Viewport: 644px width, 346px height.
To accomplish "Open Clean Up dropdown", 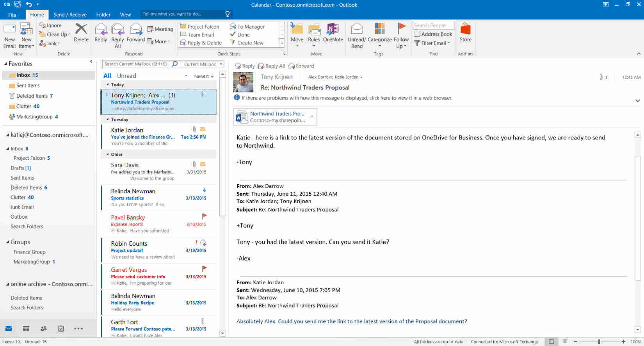I will coord(55,34).
